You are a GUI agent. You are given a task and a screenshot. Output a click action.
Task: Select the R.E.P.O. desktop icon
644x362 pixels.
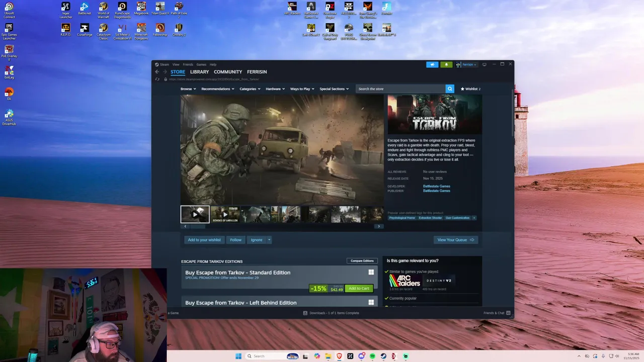pos(65,30)
